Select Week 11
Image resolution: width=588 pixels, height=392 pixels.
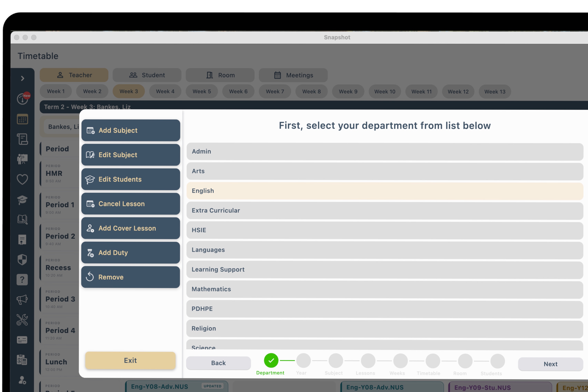(x=422, y=91)
